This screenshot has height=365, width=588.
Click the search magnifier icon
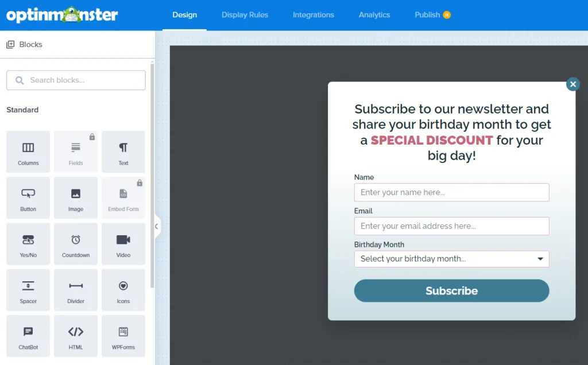tap(20, 80)
